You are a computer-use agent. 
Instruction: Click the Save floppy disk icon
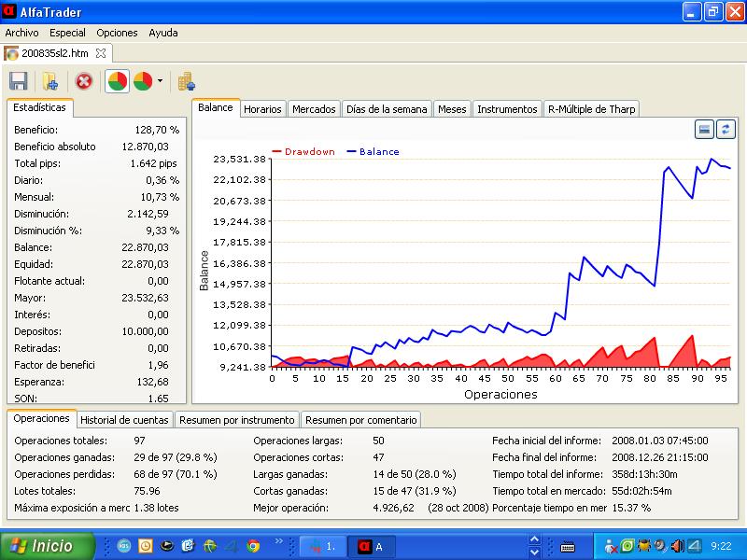(18, 81)
